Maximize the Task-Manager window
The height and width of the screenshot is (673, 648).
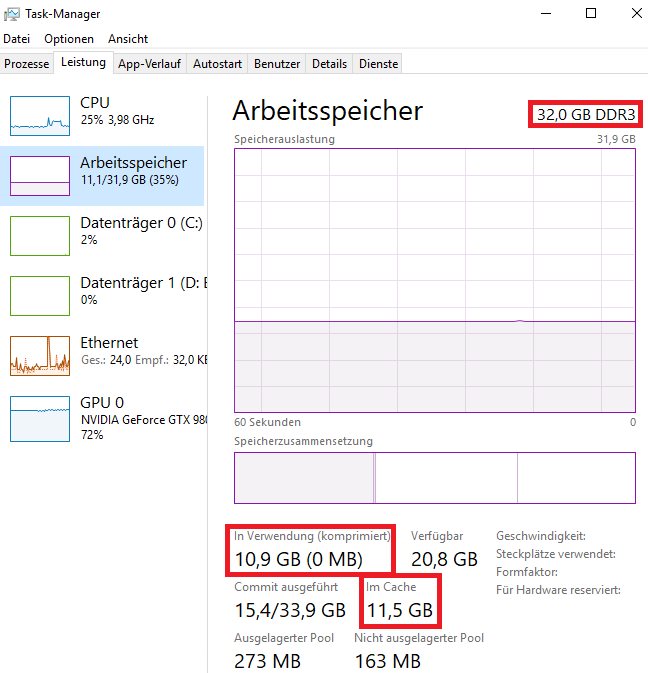[x=591, y=14]
